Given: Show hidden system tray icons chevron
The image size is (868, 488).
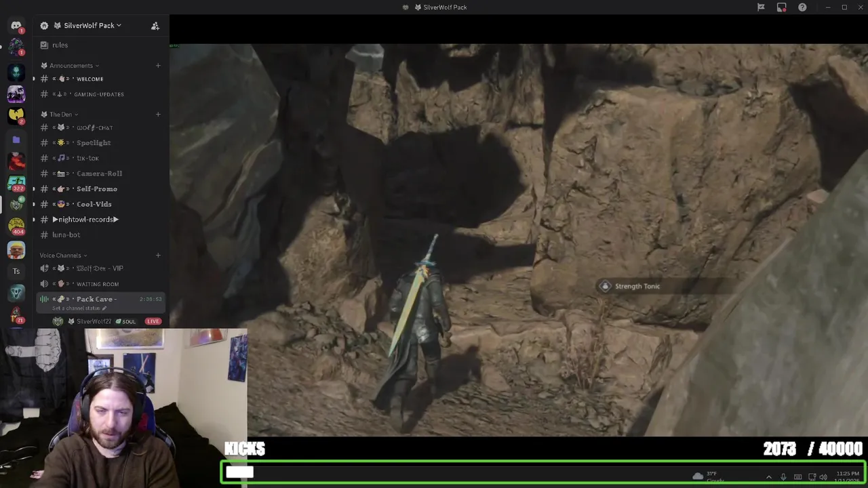Looking at the screenshot, I should (x=768, y=477).
